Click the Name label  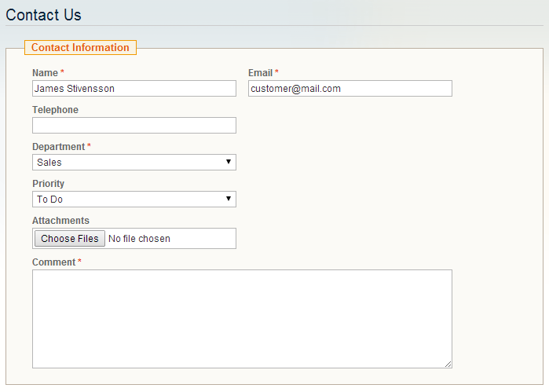(x=46, y=73)
